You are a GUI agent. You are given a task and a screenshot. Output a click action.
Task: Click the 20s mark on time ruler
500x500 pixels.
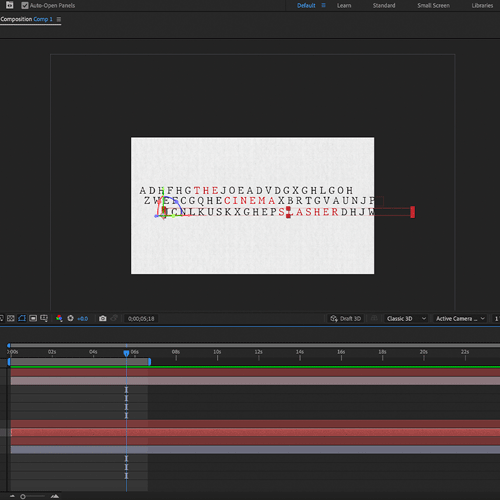click(x=424, y=352)
